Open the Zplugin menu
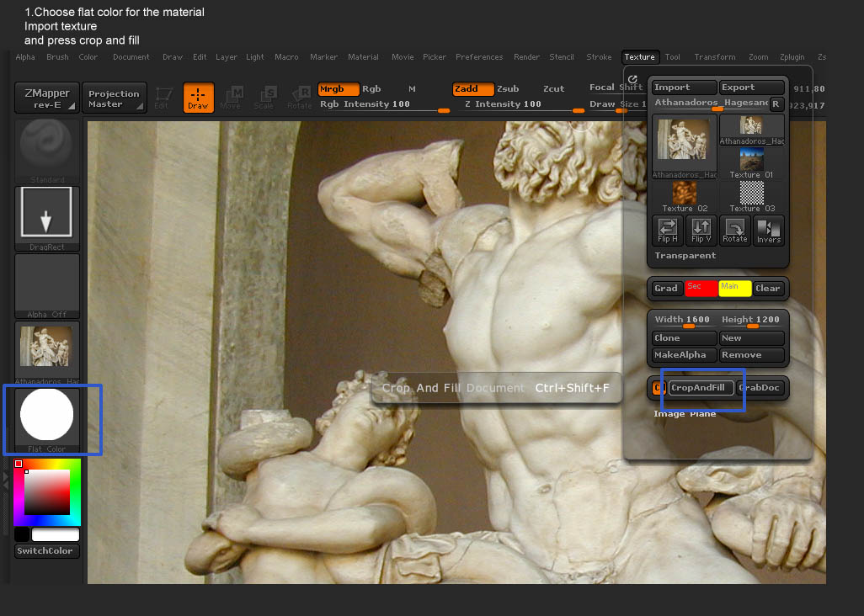Image resolution: width=864 pixels, height=616 pixels. [792, 57]
